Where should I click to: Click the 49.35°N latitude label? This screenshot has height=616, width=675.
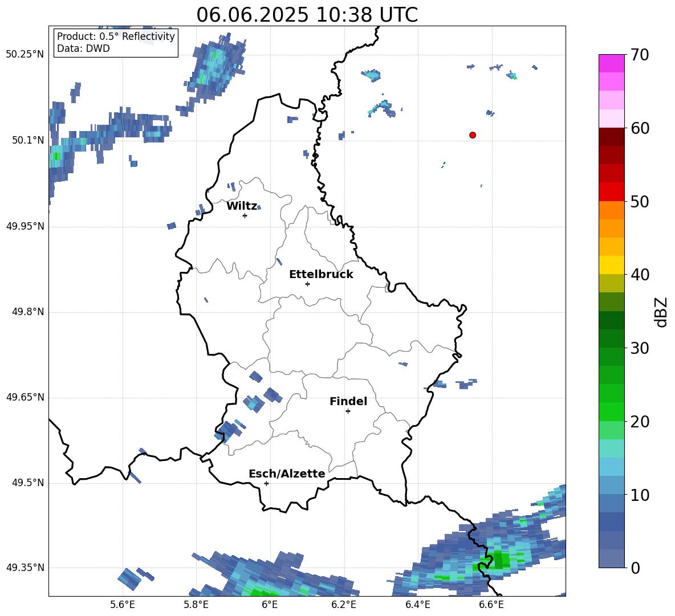tap(25, 568)
